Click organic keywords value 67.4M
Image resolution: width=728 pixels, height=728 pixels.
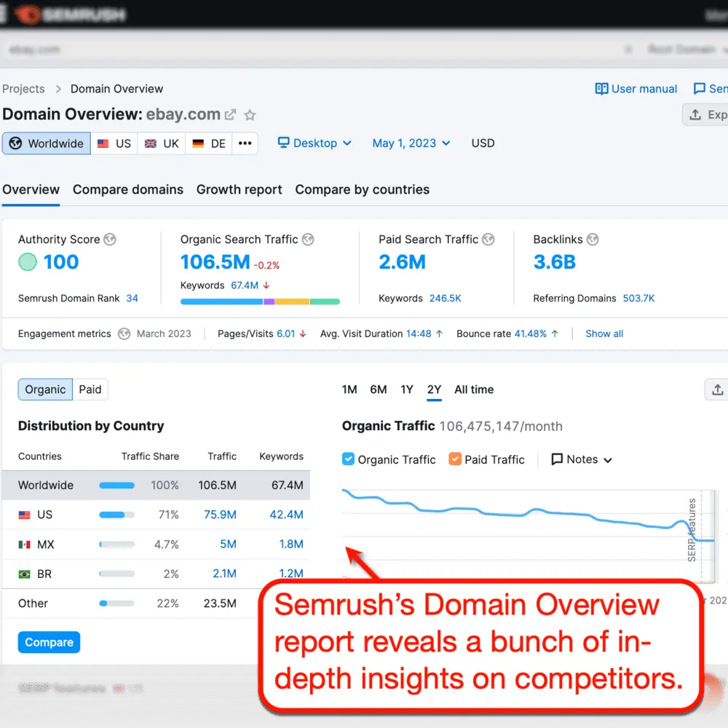[x=245, y=285]
